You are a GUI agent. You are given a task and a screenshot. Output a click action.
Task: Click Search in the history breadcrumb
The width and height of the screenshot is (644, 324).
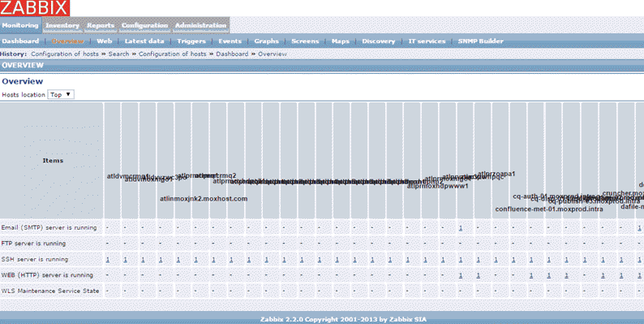[x=118, y=54]
